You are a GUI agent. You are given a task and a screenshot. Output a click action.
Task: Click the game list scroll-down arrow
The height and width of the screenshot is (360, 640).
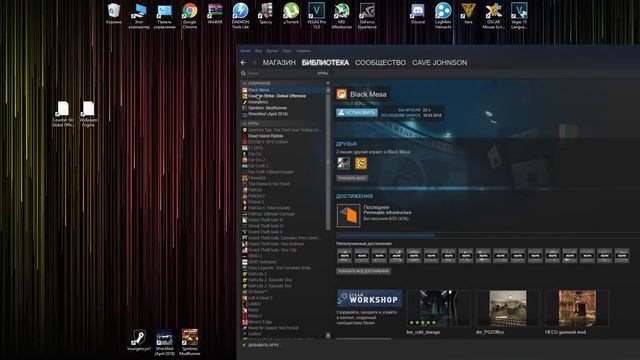(x=328, y=336)
